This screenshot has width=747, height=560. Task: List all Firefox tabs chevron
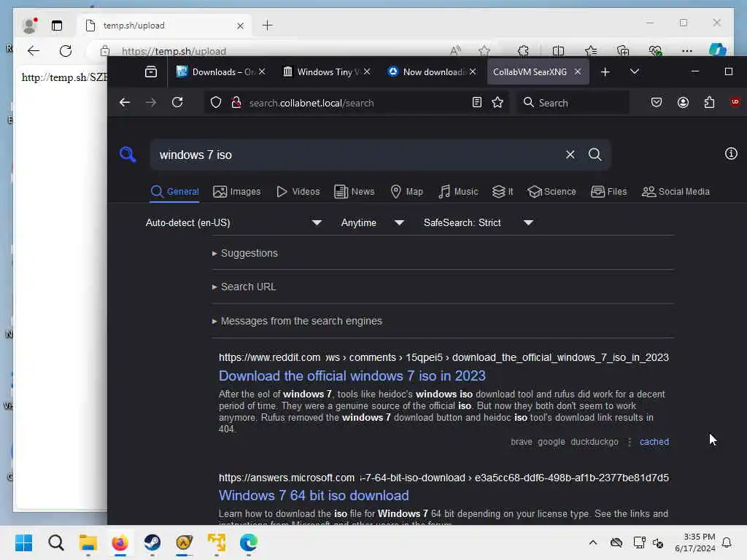click(x=635, y=71)
